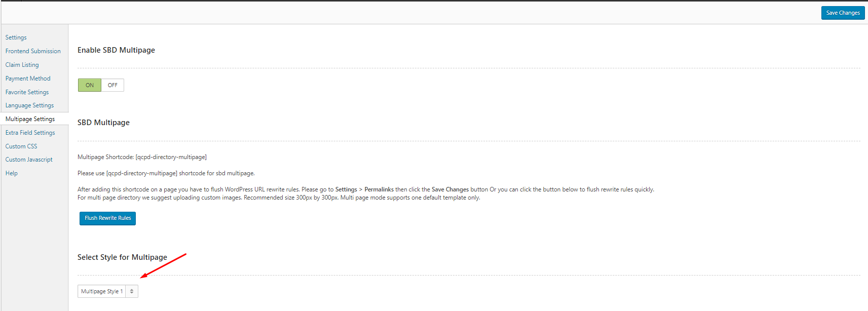
Task: Open the Settings tab in sidebar
Action: point(16,37)
